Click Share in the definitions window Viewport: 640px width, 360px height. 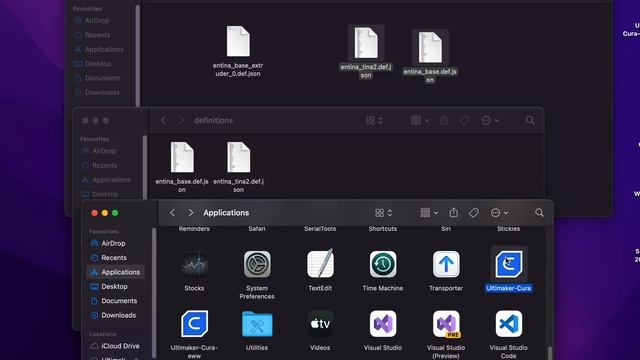click(x=444, y=120)
